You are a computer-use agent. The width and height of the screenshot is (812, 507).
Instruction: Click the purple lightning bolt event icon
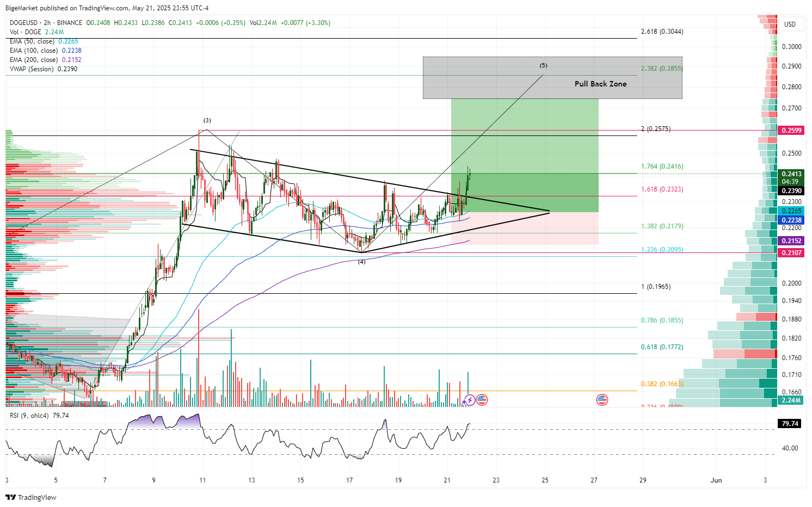tap(469, 400)
